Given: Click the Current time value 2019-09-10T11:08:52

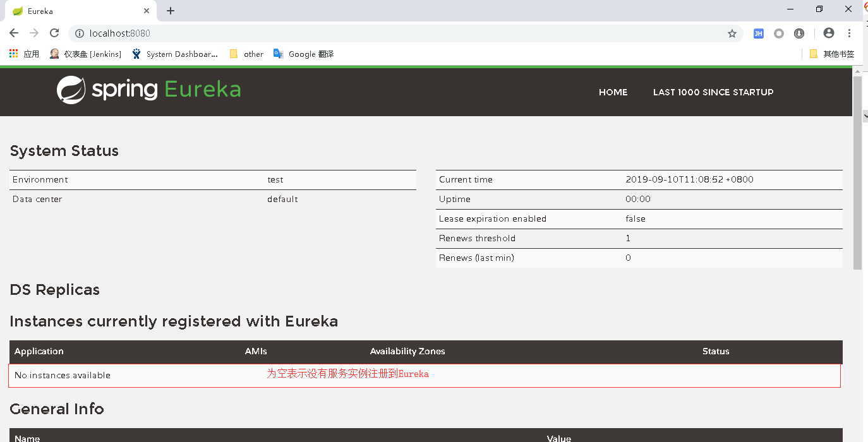Looking at the screenshot, I should coord(690,180).
